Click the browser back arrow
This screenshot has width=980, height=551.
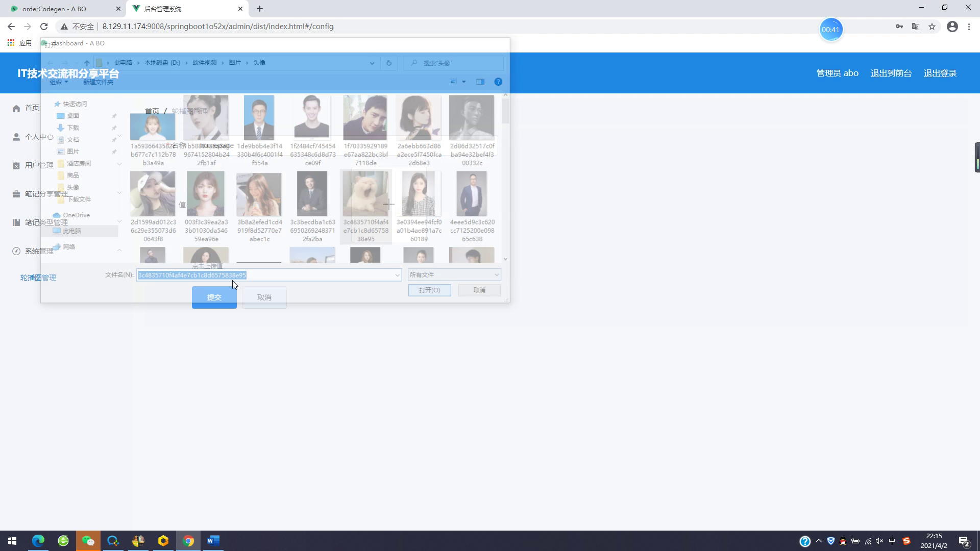[11, 27]
